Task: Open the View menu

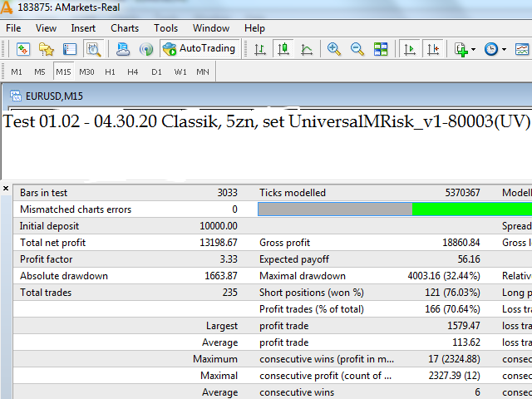Action: (x=47, y=28)
